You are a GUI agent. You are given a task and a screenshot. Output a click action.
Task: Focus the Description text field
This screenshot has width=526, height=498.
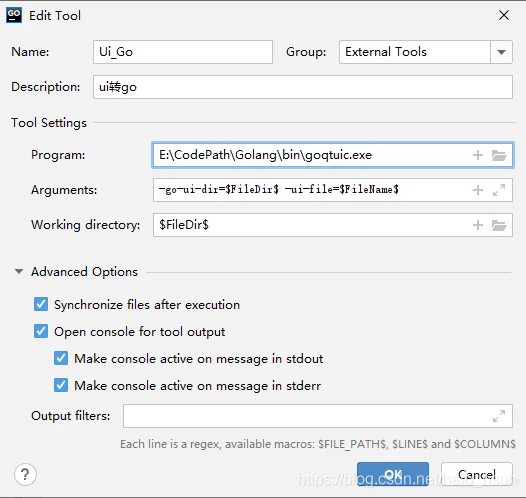(x=303, y=87)
